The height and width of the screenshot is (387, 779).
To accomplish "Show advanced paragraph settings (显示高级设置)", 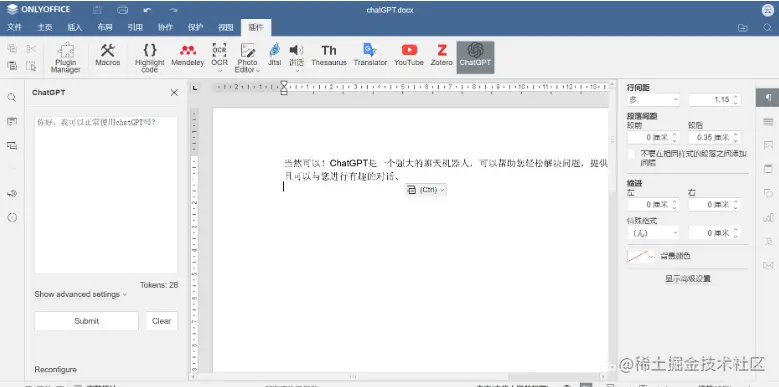I will click(x=688, y=279).
